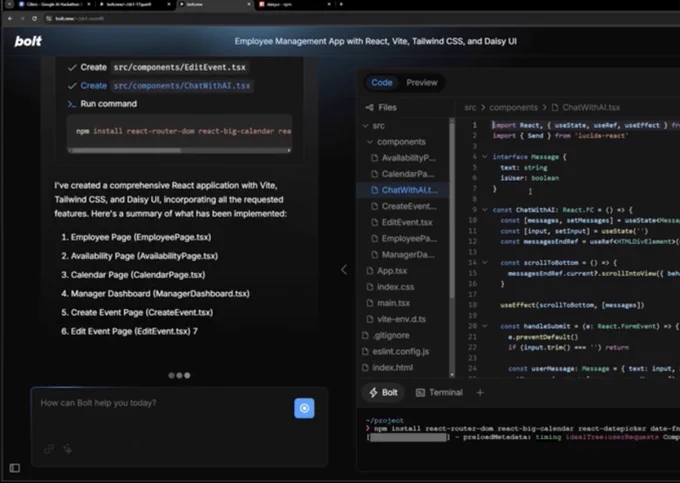Screen dimensions: 680x483
Task: Open AvailabilityP... file in tree
Action: pos(403,158)
